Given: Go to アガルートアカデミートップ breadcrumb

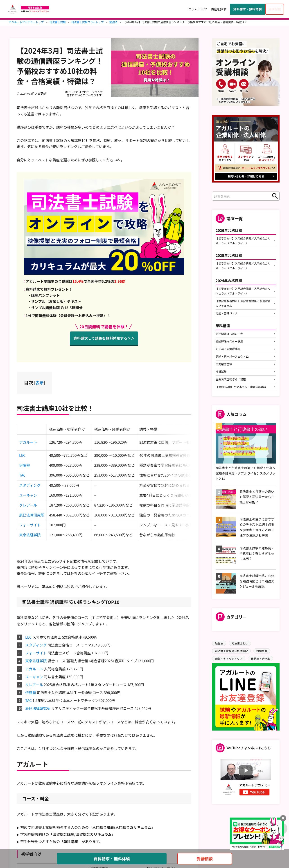Looking at the screenshot, I should coord(26,22).
